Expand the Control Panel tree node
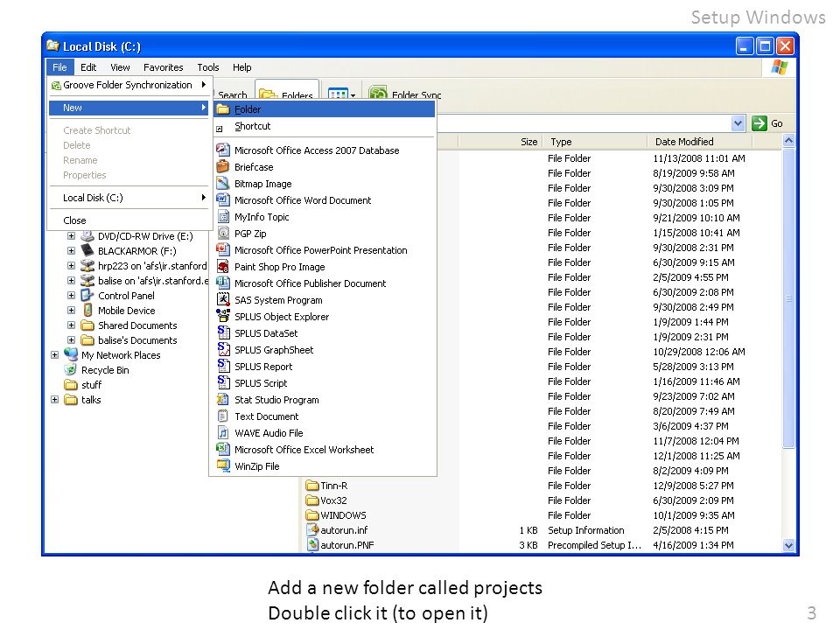The width and height of the screenshot is (840, 630). (x=71, y=295)
